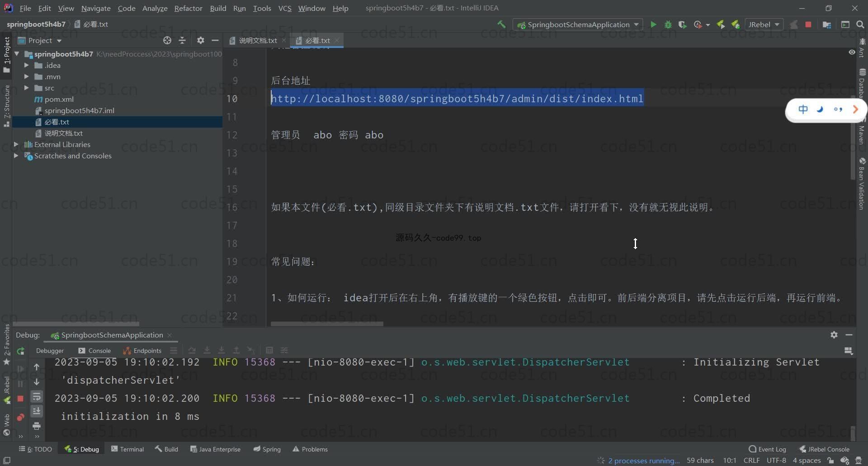Debug with the JRebel rocket bug icon
The width and height of the screenshot is (868, 466).
click(x=736, y=24)
